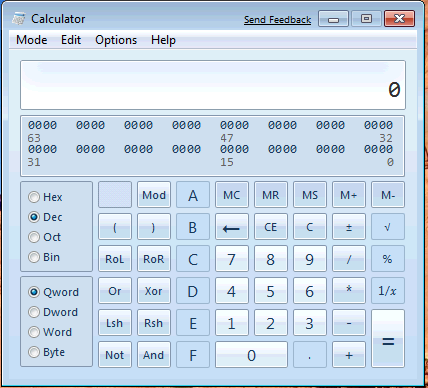Click the hex digit E key
Image resolution: width=428 pixels, height=388 pixels.
(193, 323)
